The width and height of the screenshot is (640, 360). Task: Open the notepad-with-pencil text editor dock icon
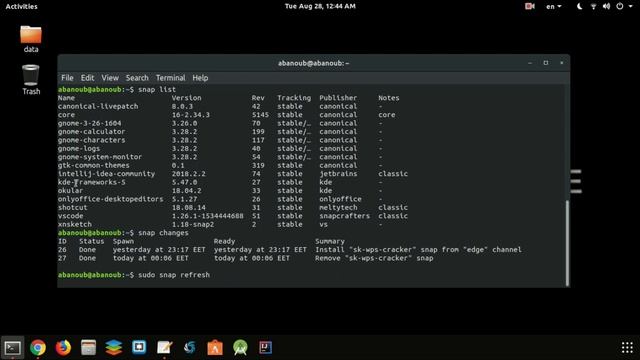click(x=164, y=348)
